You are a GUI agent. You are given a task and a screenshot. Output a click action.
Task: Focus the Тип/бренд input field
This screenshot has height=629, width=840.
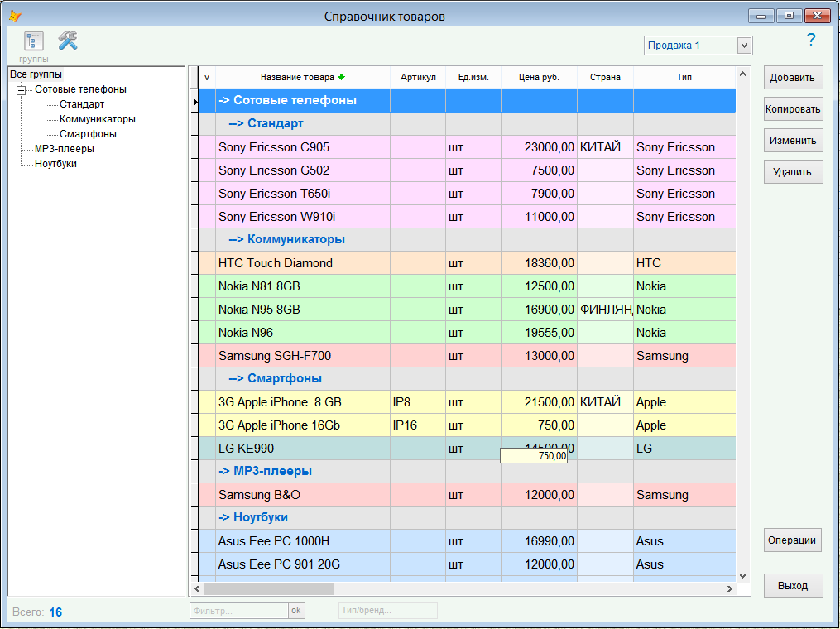point(388,610)
